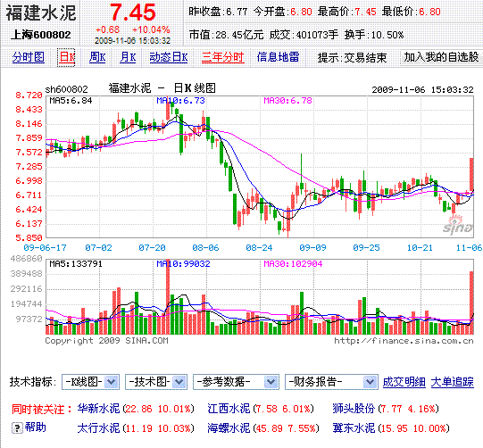Open the 三年分时 three-year chart tab
Image resolution: width=483 pixels, height=448 pixels.
[x=223, y=57]
